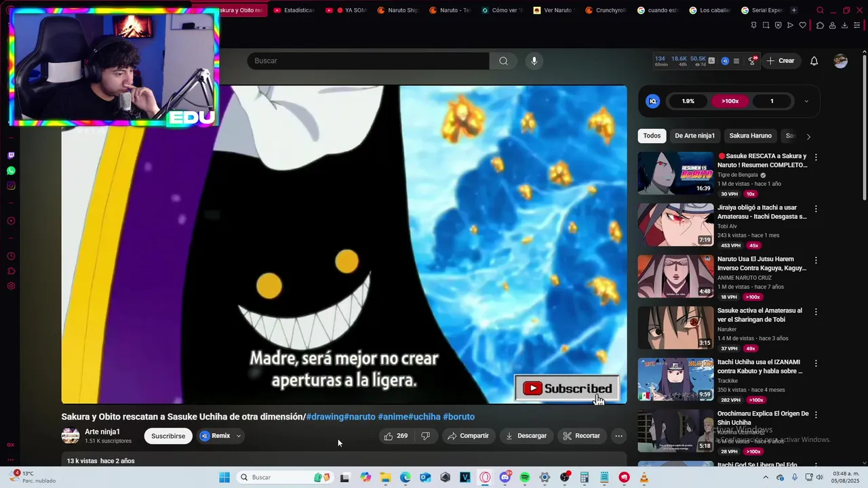Click the Crear button
Viewport: 868px width, 488px height.
tap(780, 61)
